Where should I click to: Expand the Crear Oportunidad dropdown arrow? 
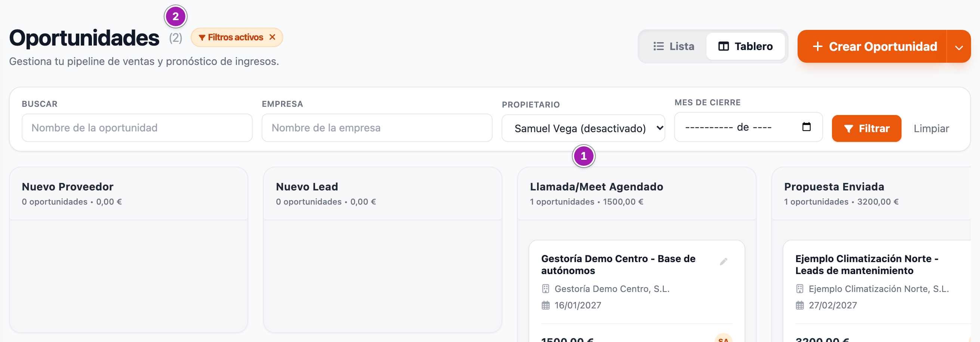pos(959,47)
